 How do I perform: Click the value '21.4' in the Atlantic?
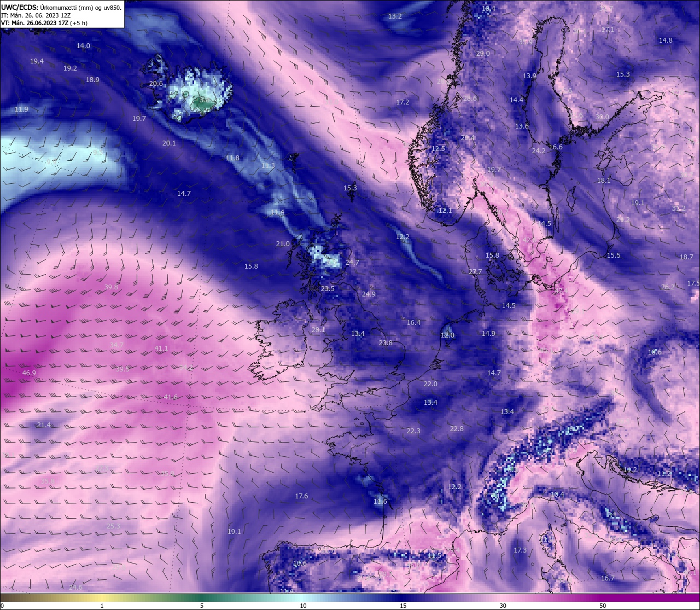(x=44, y=425)
